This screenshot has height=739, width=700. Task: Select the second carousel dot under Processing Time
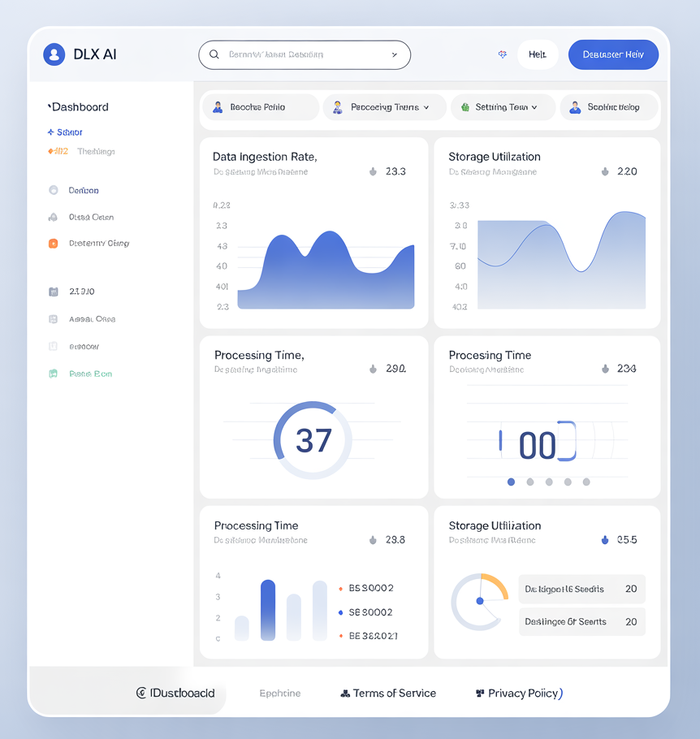pyautogui.click(x=530, y=482)
